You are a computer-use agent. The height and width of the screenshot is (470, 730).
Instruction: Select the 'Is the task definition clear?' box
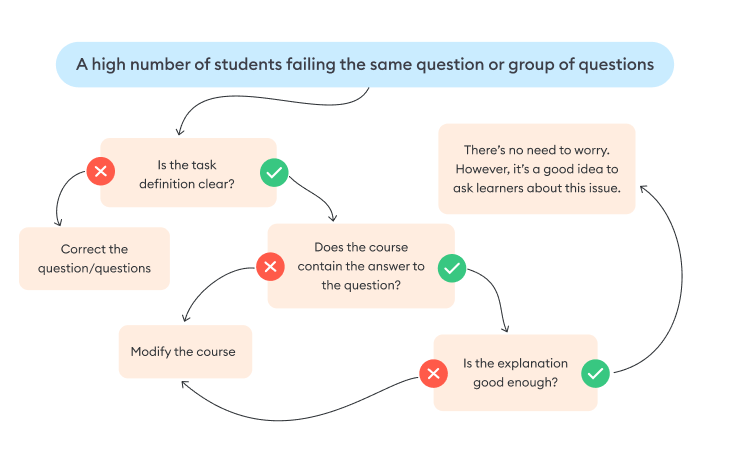[x=187, y=172]
